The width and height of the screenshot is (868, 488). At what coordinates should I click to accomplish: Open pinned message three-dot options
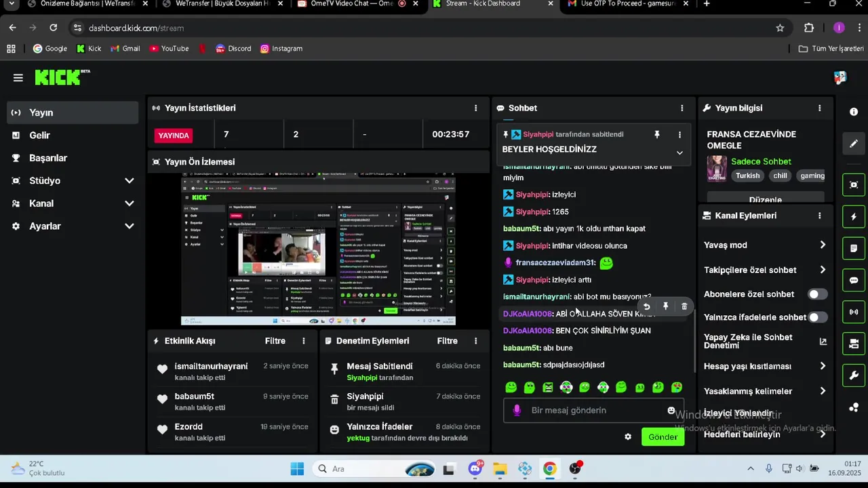pos(679,135)
